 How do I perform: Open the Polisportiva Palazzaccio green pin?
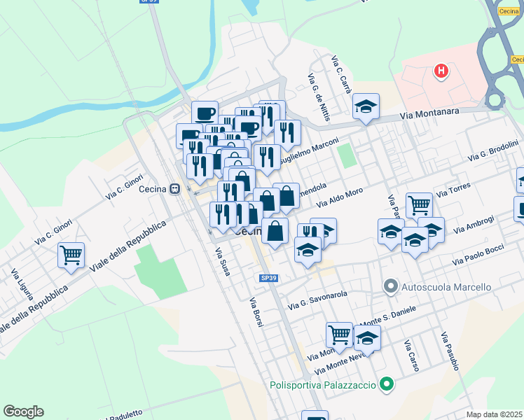[x=387, y=384]
